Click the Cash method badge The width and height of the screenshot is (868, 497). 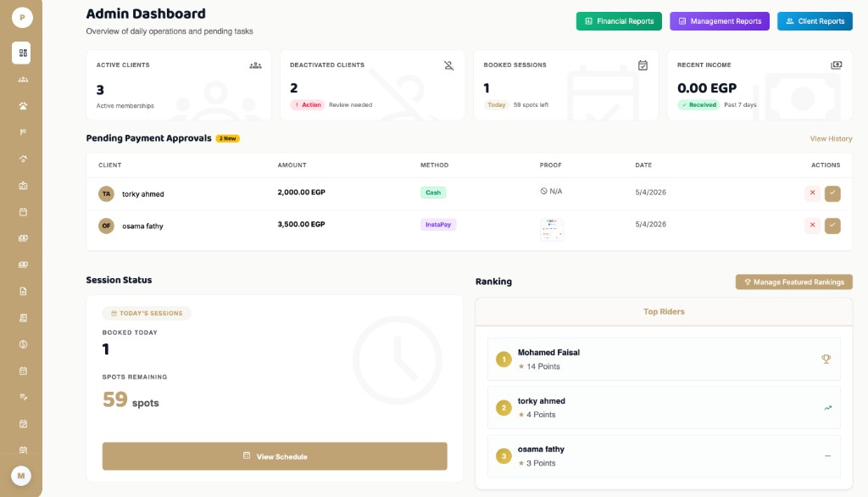433,193
